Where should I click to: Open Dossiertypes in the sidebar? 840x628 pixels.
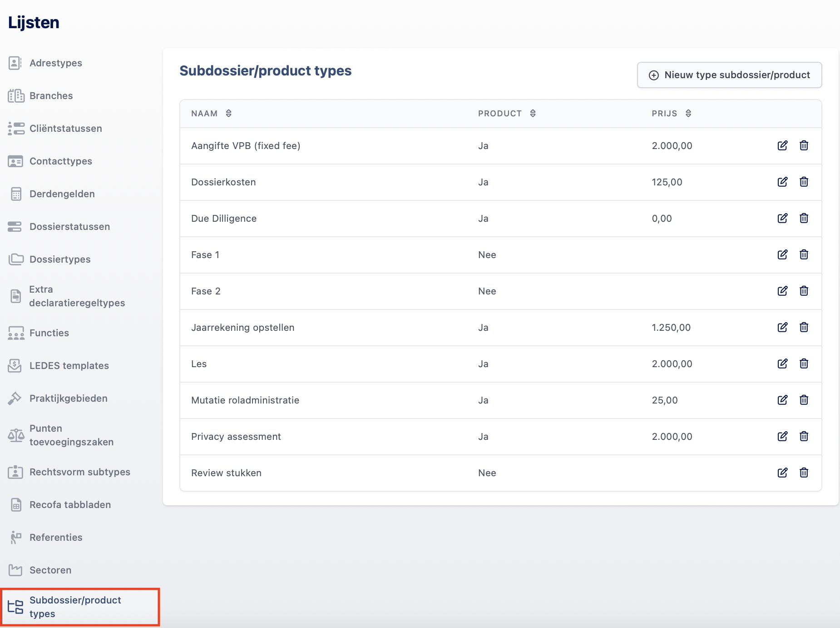tap(60, 259)
